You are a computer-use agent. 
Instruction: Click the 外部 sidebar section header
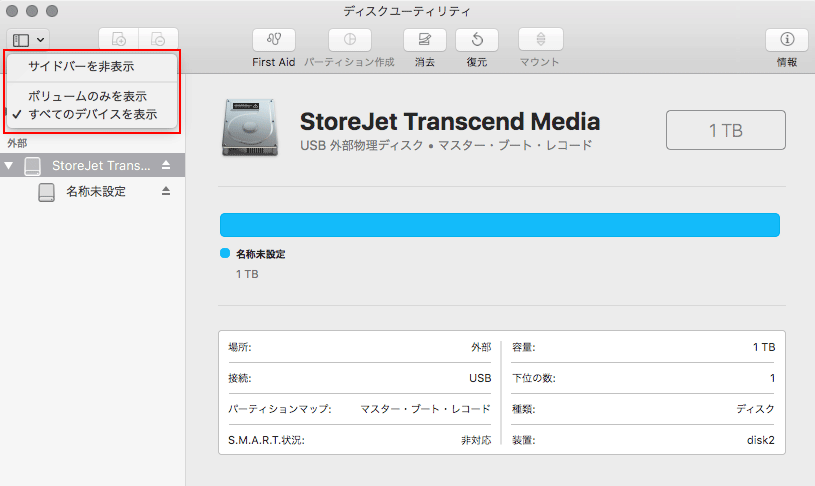point(17,143)
